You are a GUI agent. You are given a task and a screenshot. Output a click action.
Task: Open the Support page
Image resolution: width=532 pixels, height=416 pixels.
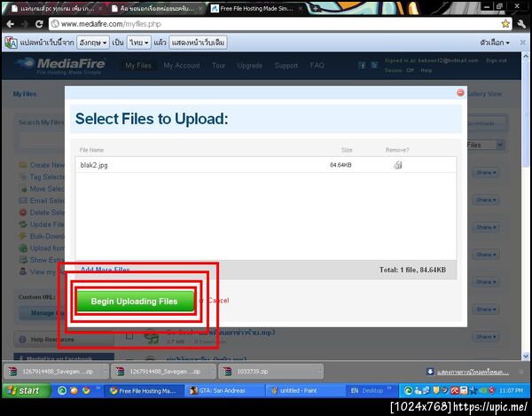286,65
